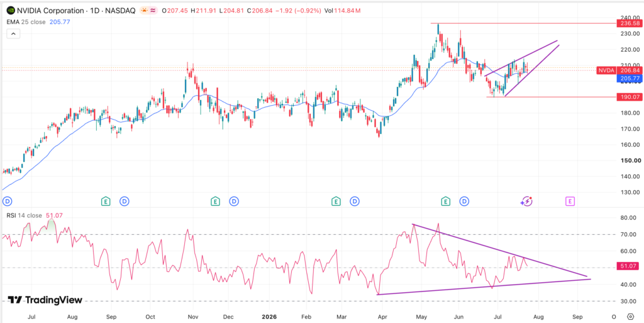Click the 70.00 tick on the RSI axis
Image resolution: width=644 pixels, height=323 pixels.
(x=630, y=235)
